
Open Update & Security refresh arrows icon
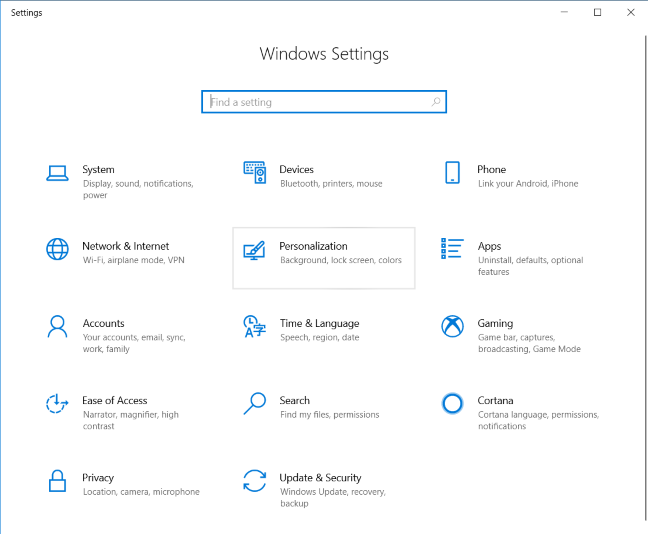[255, 481]
